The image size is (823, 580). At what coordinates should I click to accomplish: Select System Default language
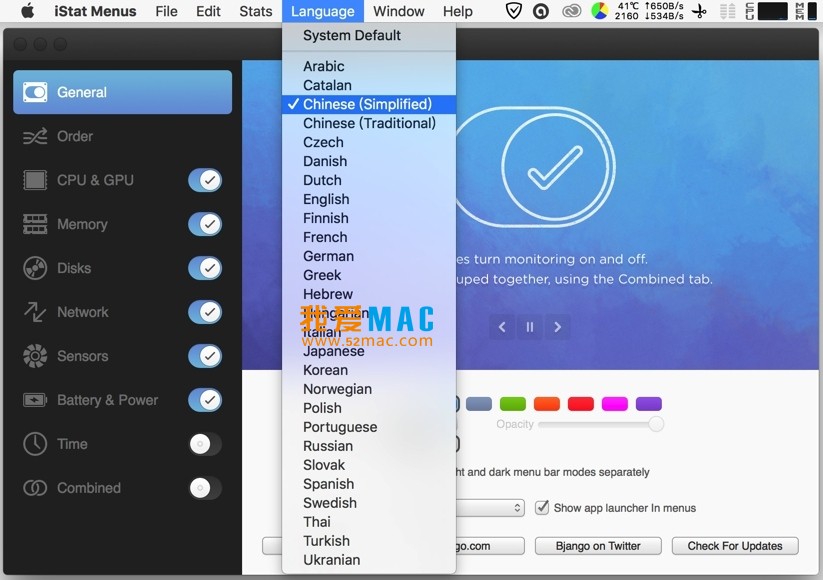pyautogui.click(x=369, y=35)
